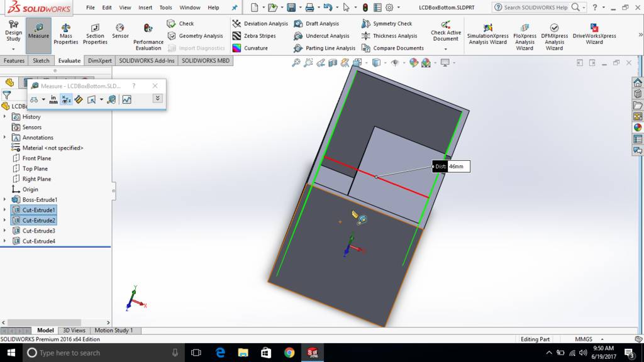644x362 pixels.
Task: Launch FloXpress Analysis Wizard
Action: tap(525, 37)
